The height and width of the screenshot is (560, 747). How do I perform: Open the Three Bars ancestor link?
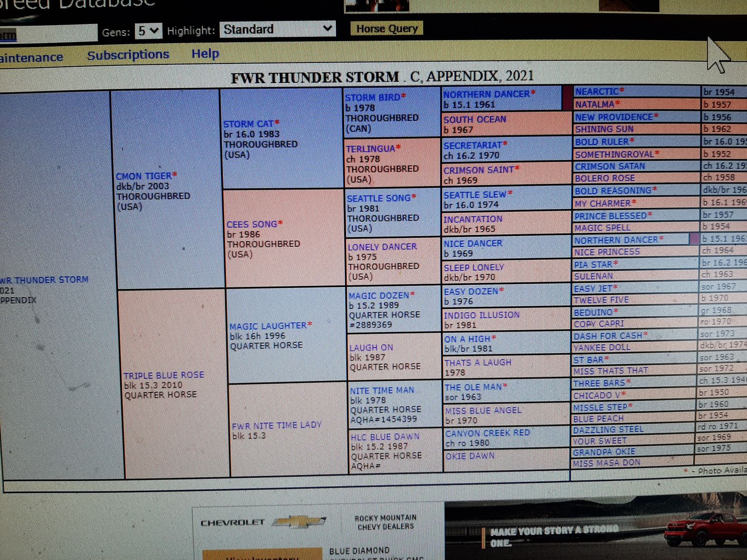(599, 383)
